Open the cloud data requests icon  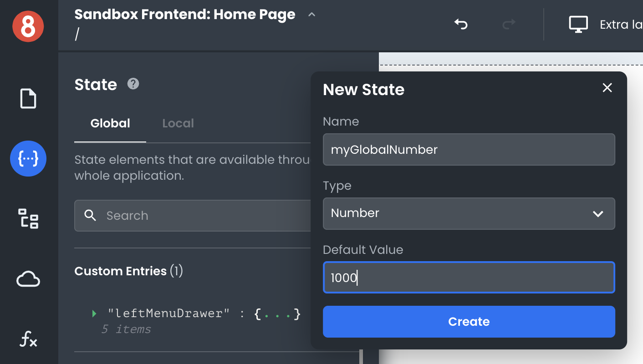28,279
